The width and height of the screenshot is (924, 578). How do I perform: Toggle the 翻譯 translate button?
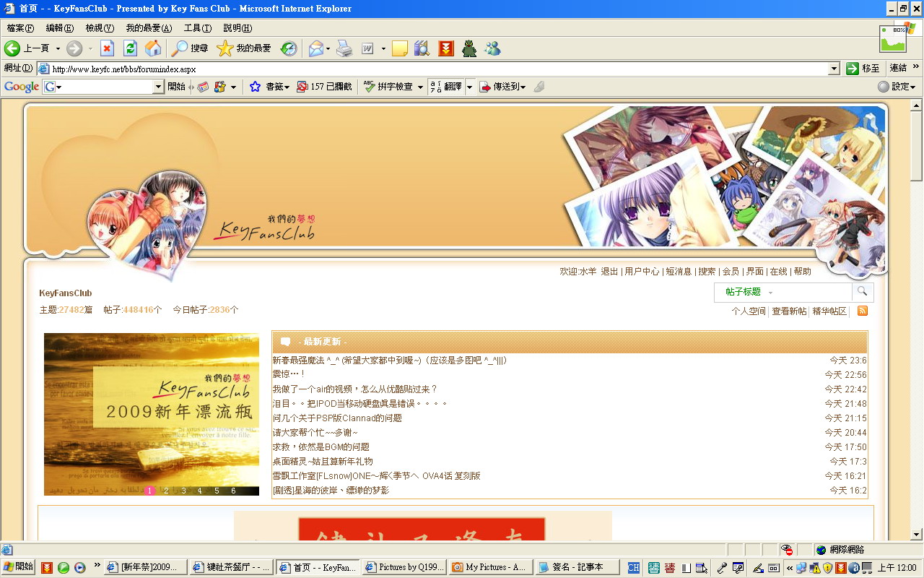(445, 87)
